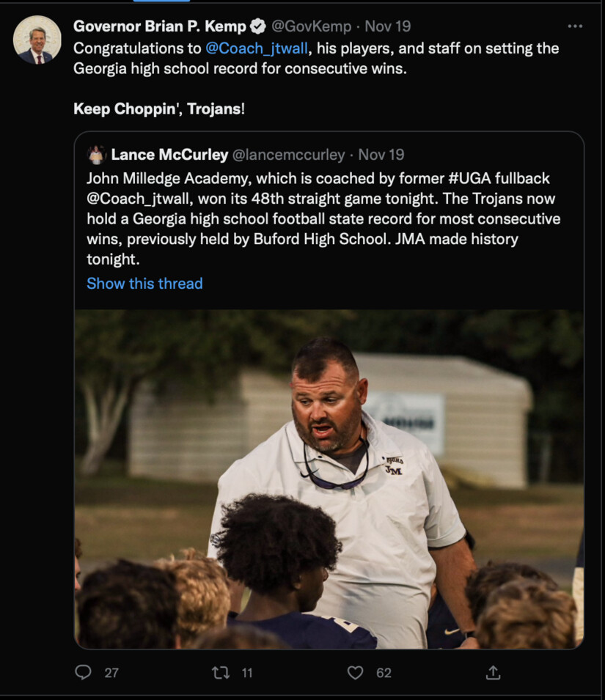This screenshot has height=700, width=605.
Task: Click the share upload icon
Action: point(494,672)
